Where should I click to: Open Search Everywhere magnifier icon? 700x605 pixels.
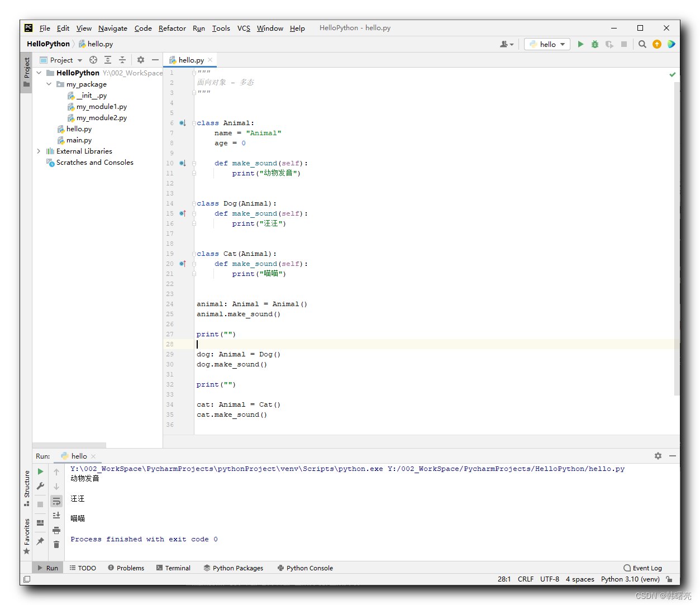coord(642,44)
